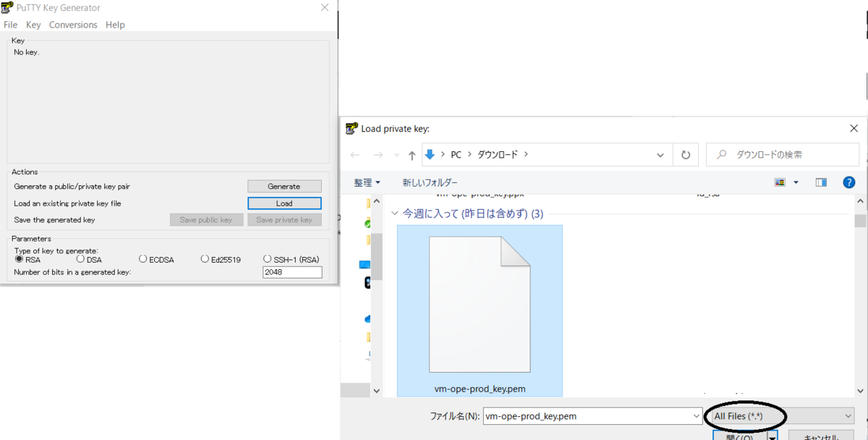
Task: Open the help icon in file dialog
Action: pyautogui.click(x=849, y=182)
